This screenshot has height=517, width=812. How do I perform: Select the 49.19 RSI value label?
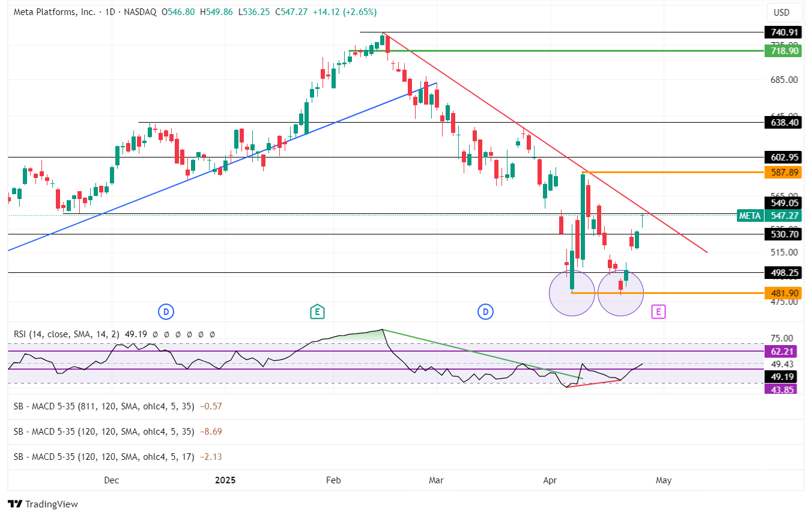(x=781, y=377)
